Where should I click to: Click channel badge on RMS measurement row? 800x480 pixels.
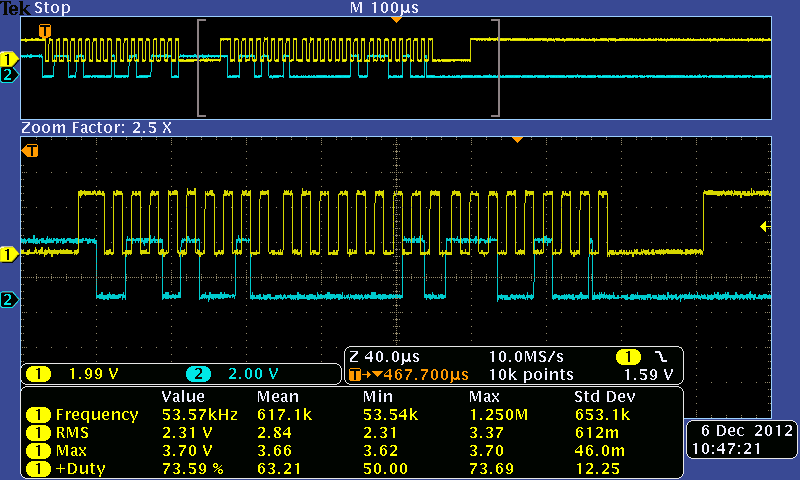(38, 433)
